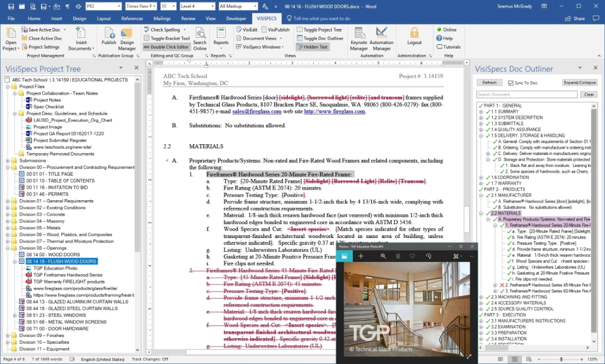This screenshot has height=364, width=605.
Task: Activate the Toggle Bracket Tool
Action: pos(166,38)
